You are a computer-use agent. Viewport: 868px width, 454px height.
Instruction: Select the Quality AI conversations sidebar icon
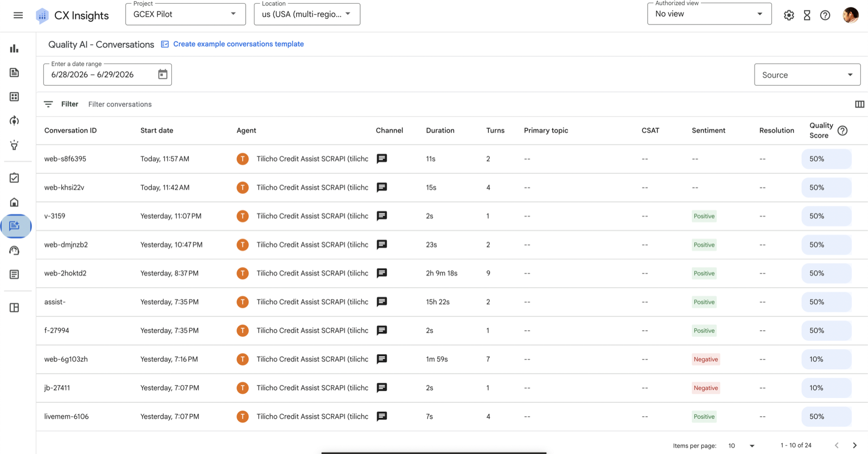16,226
